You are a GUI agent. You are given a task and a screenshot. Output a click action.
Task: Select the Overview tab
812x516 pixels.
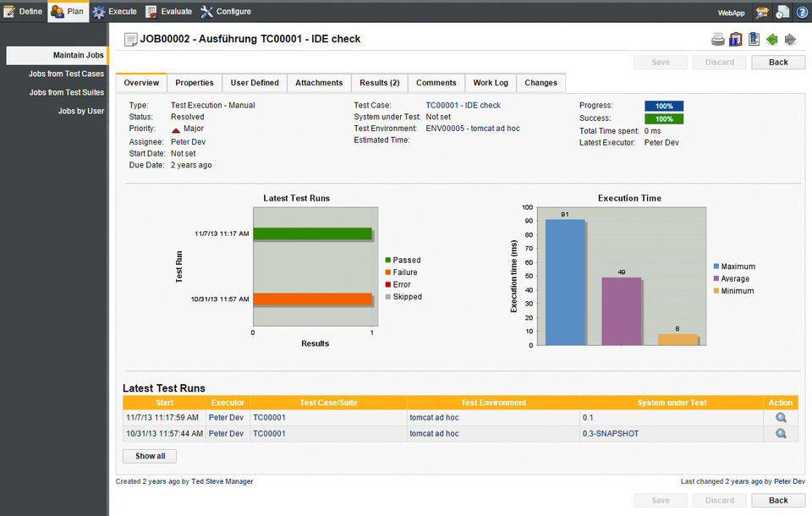click(141, 83)
